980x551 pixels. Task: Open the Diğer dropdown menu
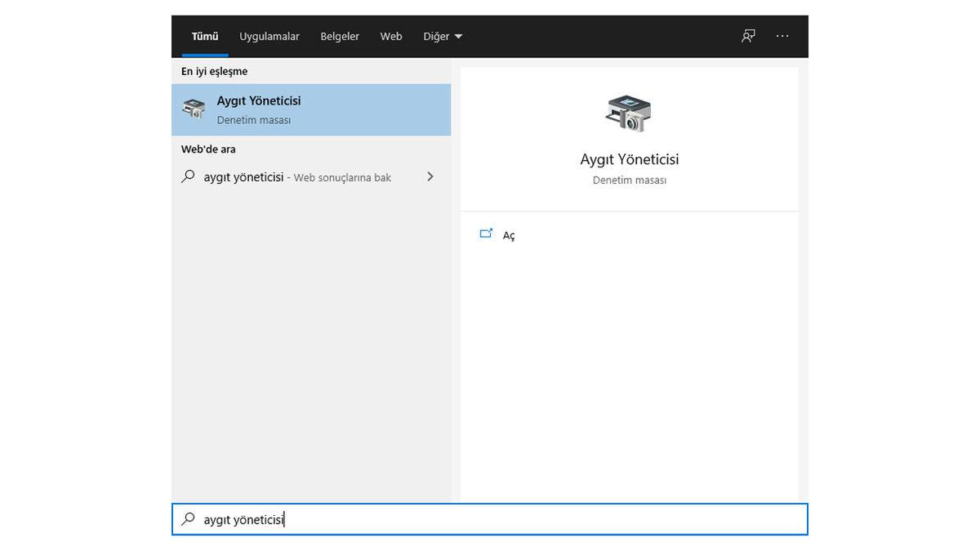point(442,36)
